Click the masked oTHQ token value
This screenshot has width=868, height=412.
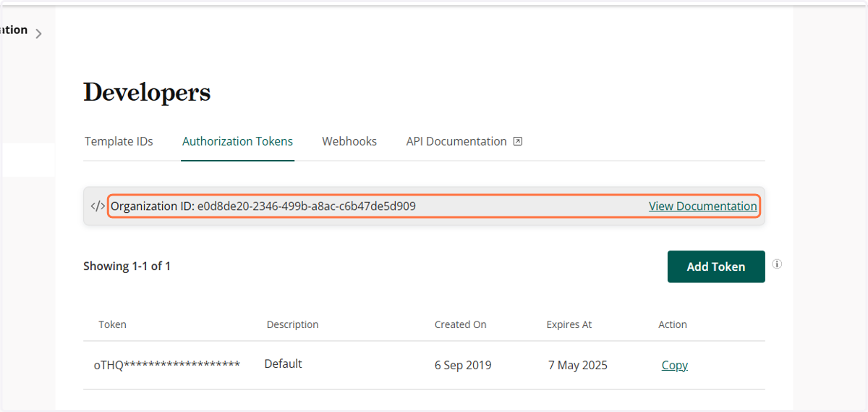[167, 365]
